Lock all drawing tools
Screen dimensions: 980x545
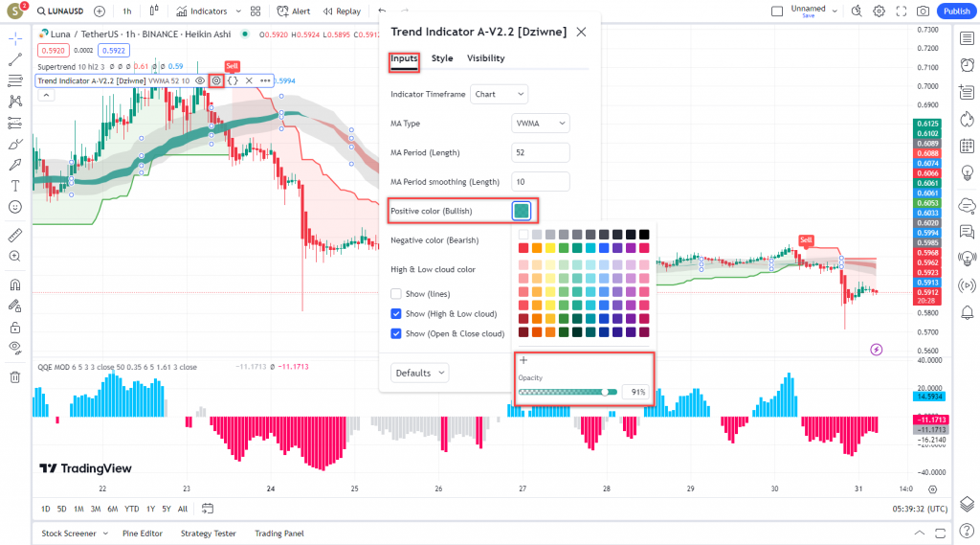coord(15,328)
